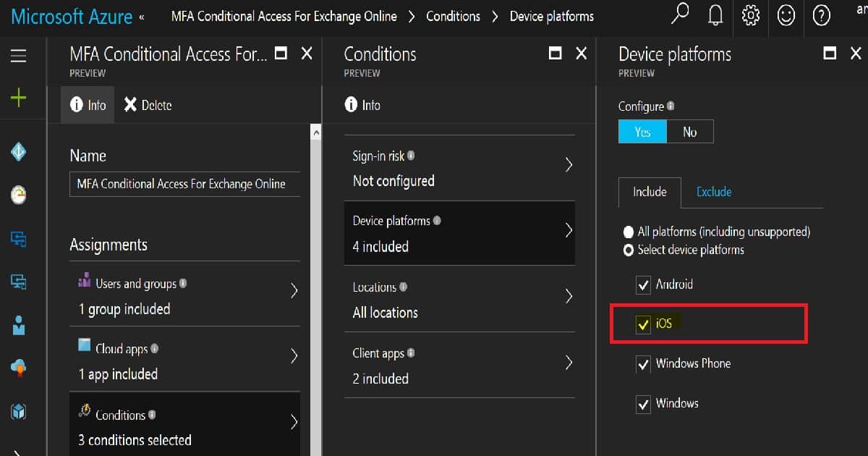Click the feedback smiley icon

tap(786, 15)
